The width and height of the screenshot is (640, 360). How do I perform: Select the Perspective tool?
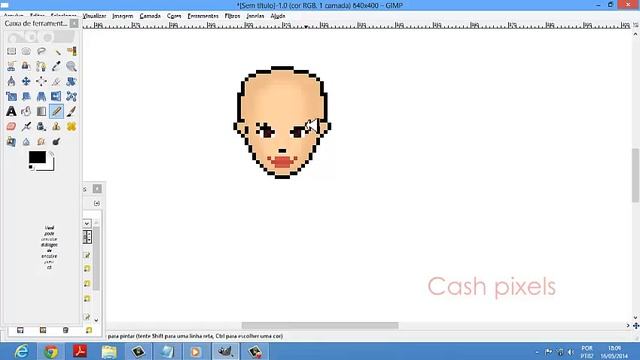41,96
